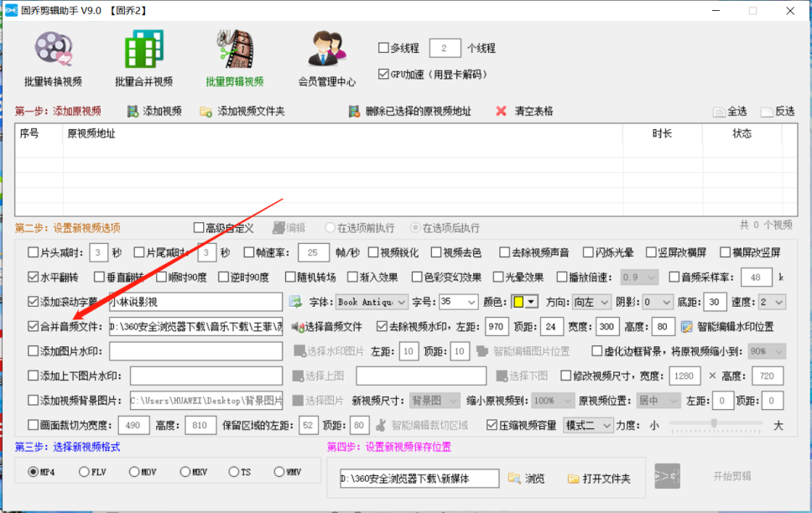The width and height of the screenshot is (812, 513).
Task: Open 会员管理中心
Action: (x=326, y=59)
